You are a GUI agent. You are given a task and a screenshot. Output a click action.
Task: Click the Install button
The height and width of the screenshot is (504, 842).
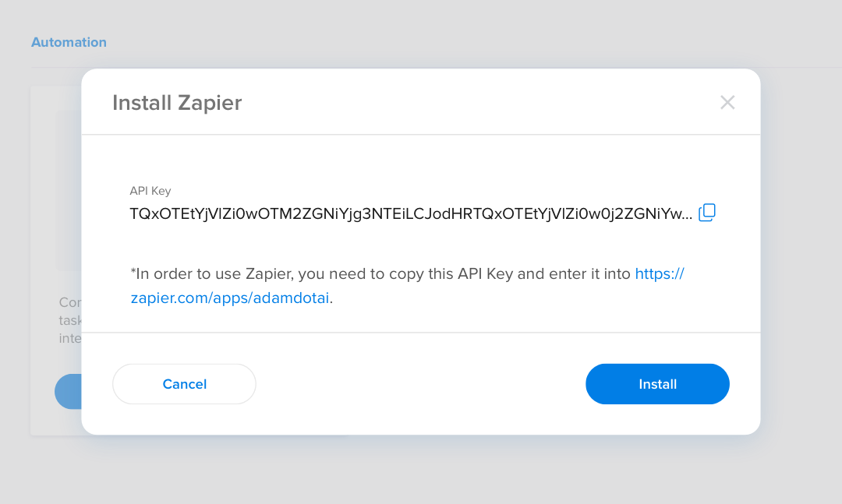pos(657,384)
